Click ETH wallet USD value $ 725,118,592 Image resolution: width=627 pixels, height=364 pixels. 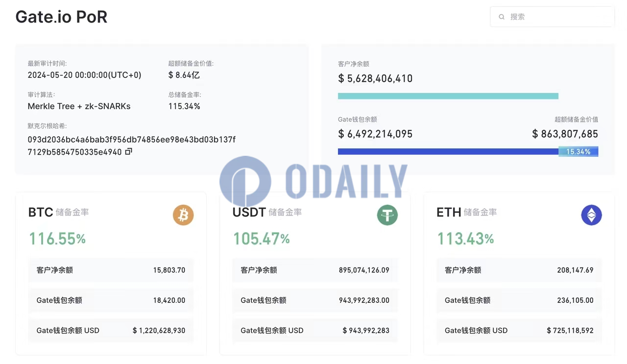(570, 331)
